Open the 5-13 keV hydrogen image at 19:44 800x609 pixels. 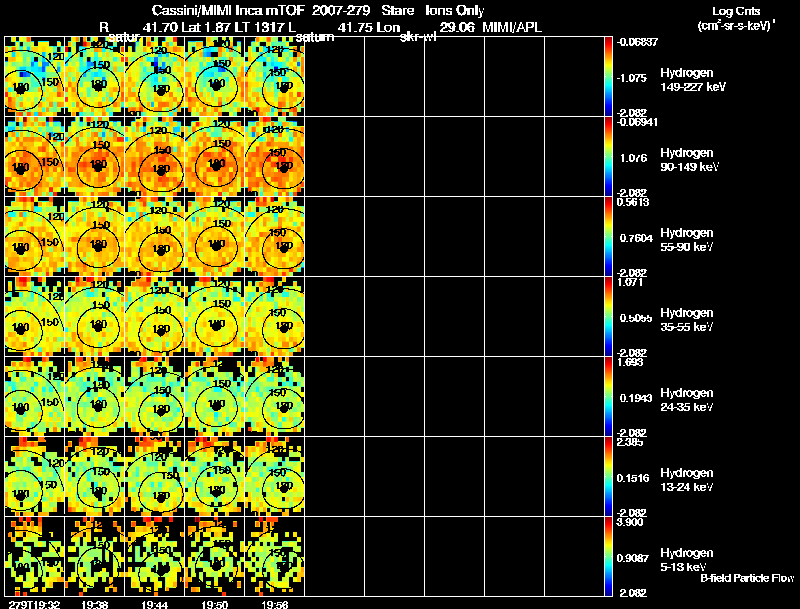[x=155, y=556]
